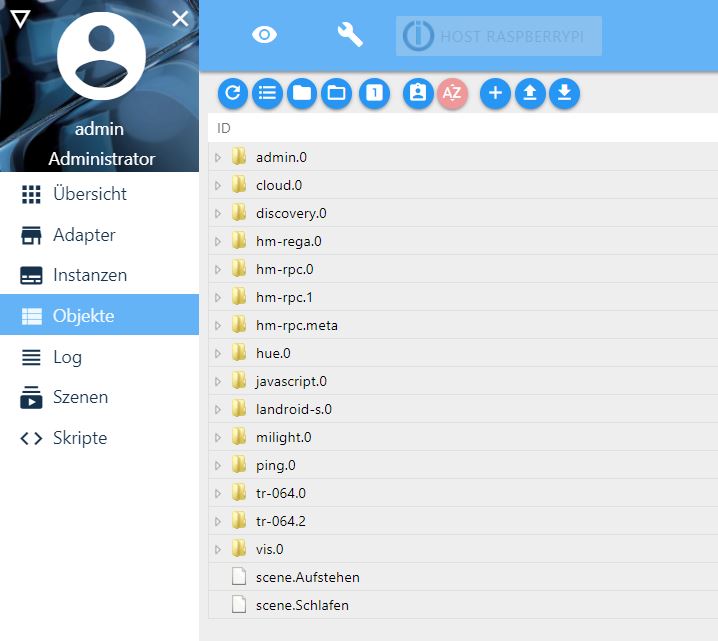This screenshot has width=718, height=641.
Task: Select Objekte in the sidebar
Action: [99, 315]
